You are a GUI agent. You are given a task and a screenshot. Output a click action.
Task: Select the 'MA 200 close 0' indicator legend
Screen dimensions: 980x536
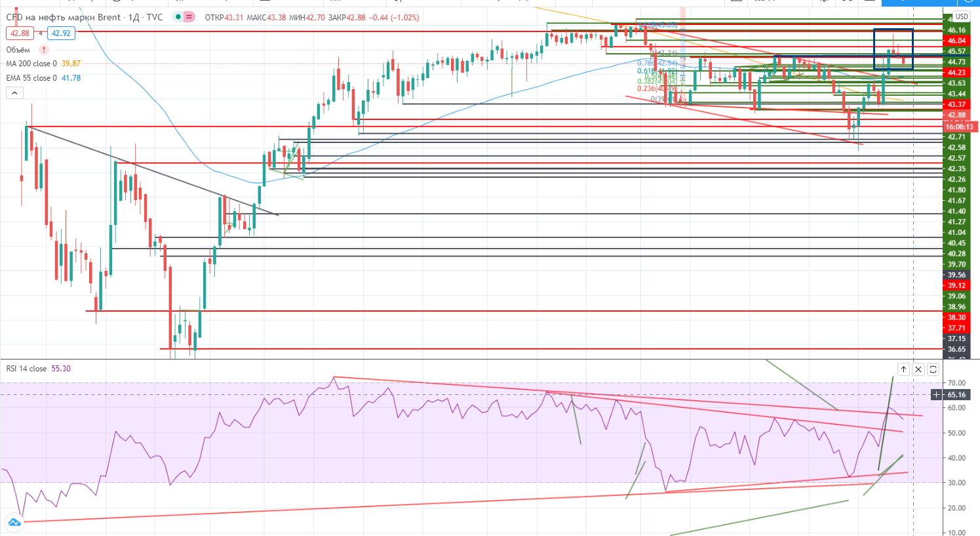click(x=31, y=64)
